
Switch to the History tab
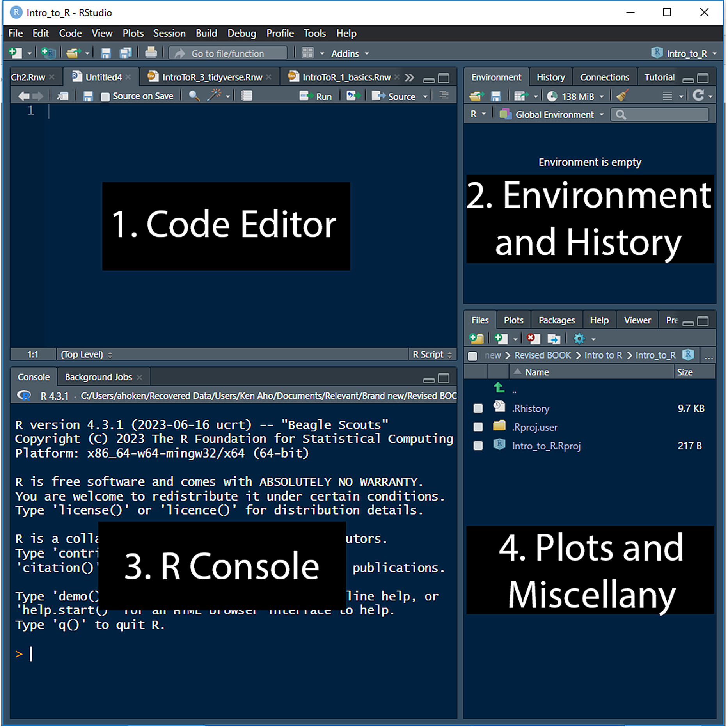pos(550,77)
